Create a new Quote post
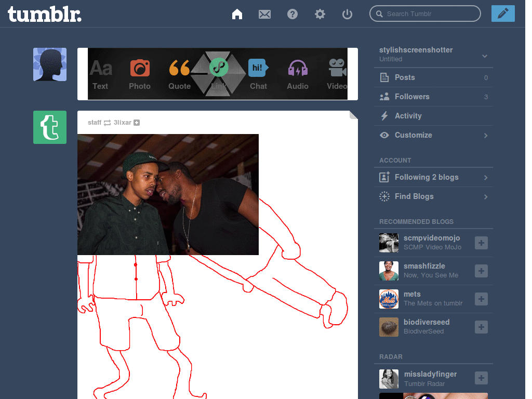 click(179, 74)
